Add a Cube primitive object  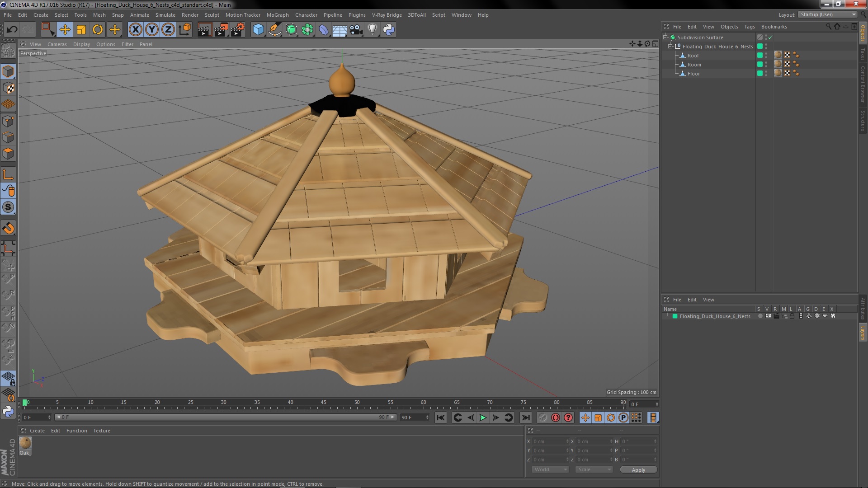coord(258,30)
